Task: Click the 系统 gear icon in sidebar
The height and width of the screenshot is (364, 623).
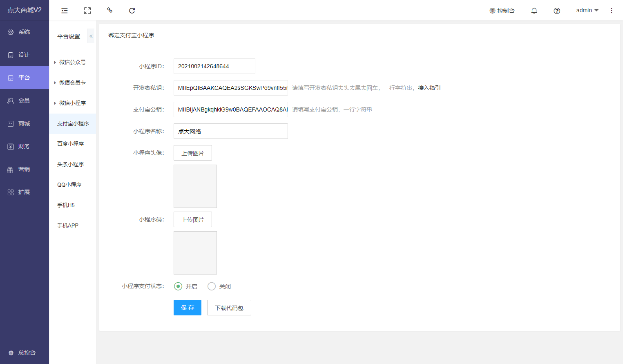Action: (11, 32)
